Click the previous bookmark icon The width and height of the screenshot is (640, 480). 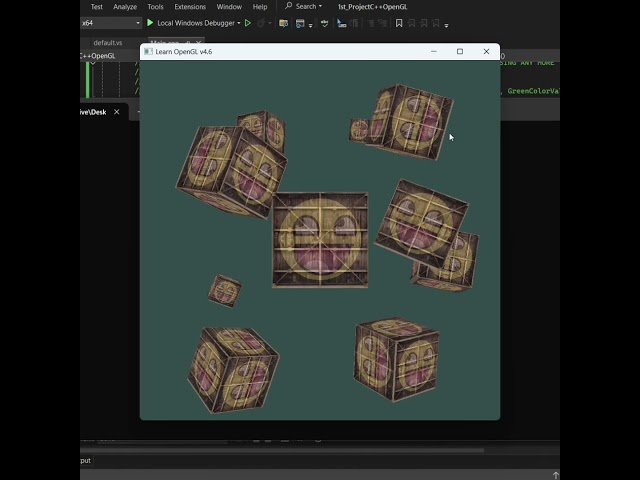pos(411,23)
